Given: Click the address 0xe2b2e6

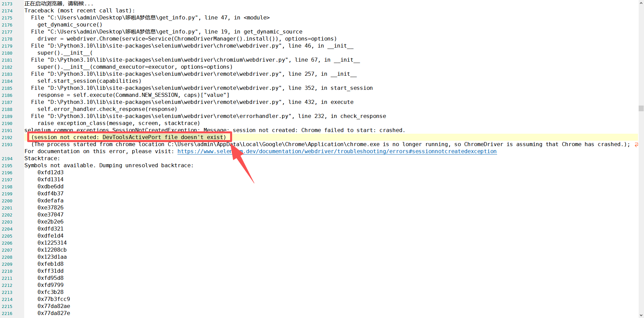Looking at the screenshot, I should [x=50, y=222].
